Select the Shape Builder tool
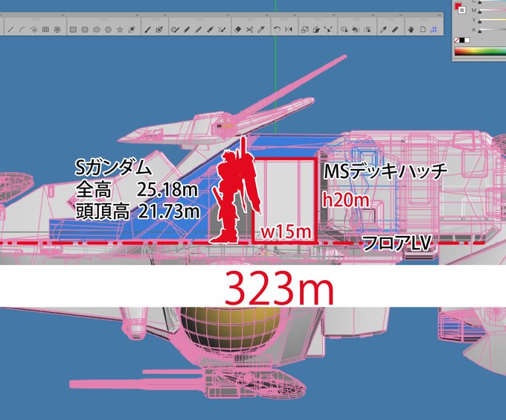506x420 pixels. click(x=344, y=30)
